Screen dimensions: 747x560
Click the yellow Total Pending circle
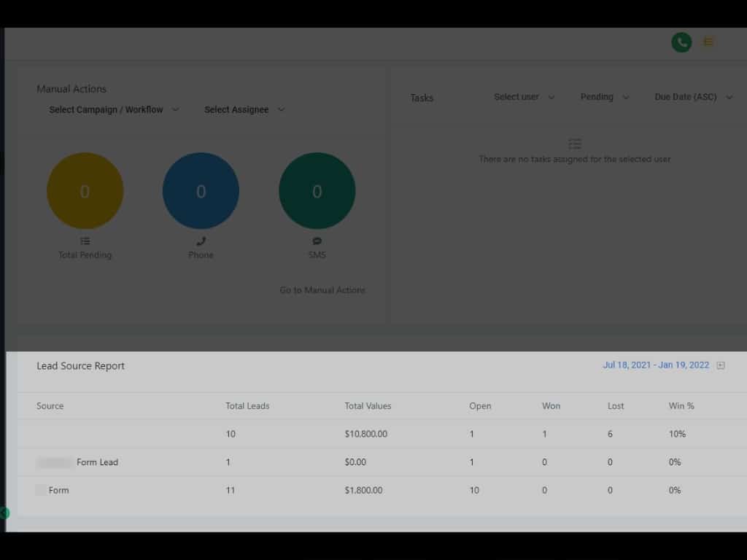tap(85, 191)
